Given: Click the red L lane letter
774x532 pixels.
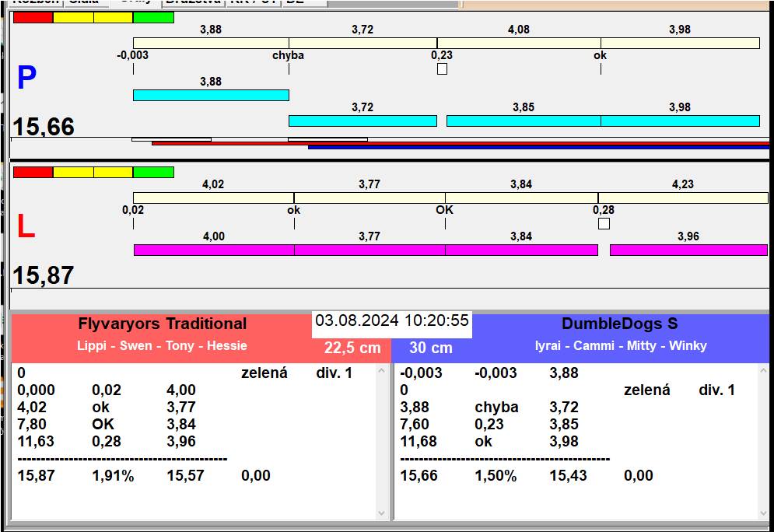Looking at the screenshot, I should click(26, 226).
